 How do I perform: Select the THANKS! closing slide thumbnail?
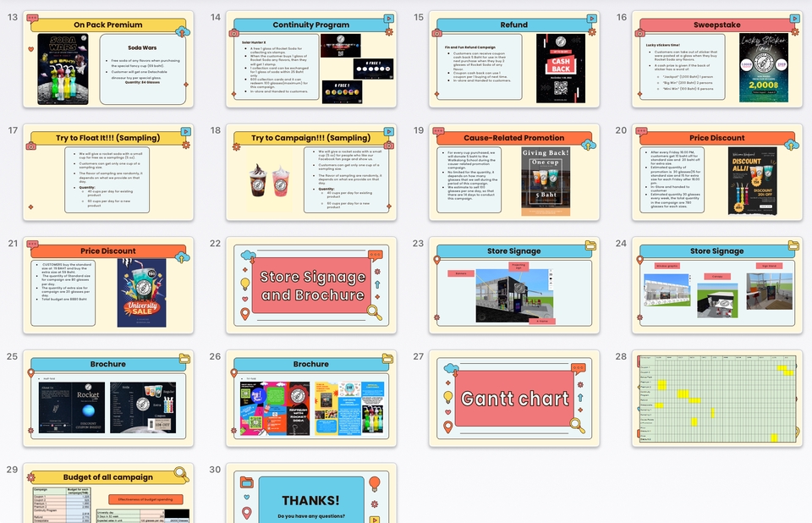point(311,493)
